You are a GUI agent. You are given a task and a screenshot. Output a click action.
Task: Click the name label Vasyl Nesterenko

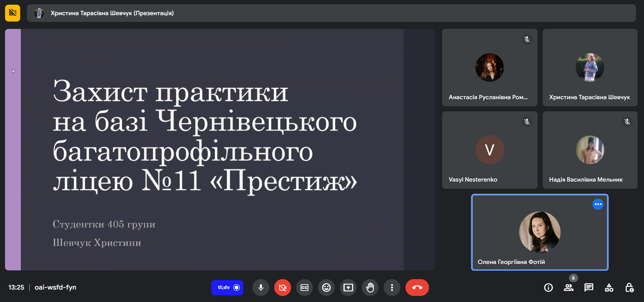pos(473,180)
